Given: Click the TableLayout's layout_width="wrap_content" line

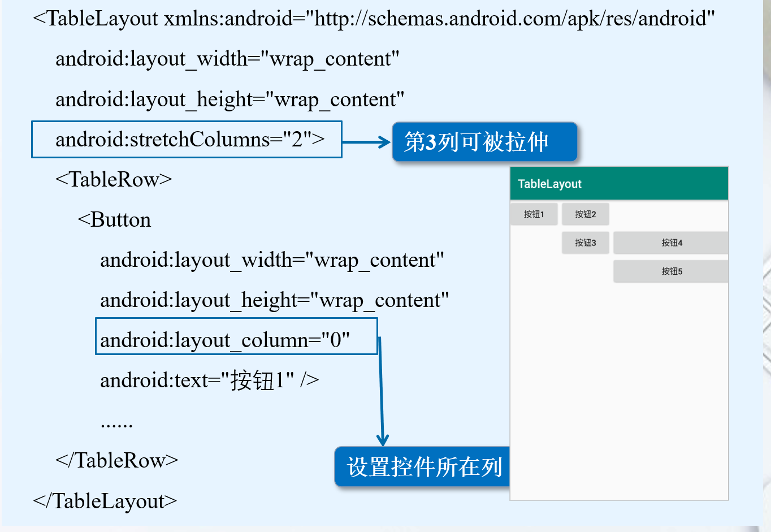Looking at the screenshot, I should click(x=227, y=59).
